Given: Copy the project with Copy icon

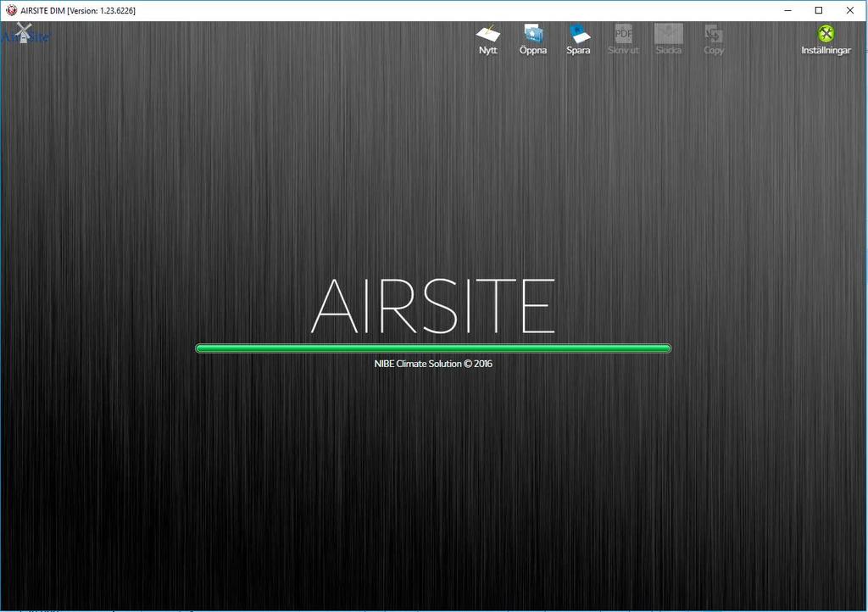Looking at the screenshot, I should (x=714, y=39).
